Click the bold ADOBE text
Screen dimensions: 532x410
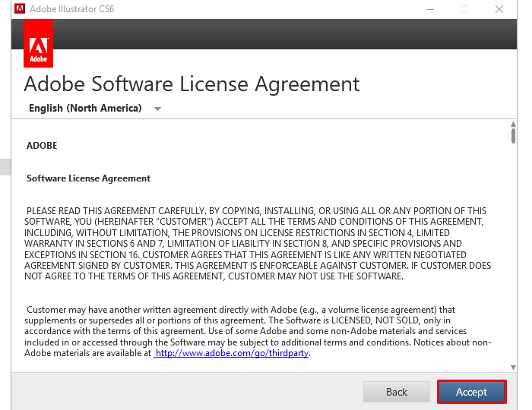pos(42,145)
